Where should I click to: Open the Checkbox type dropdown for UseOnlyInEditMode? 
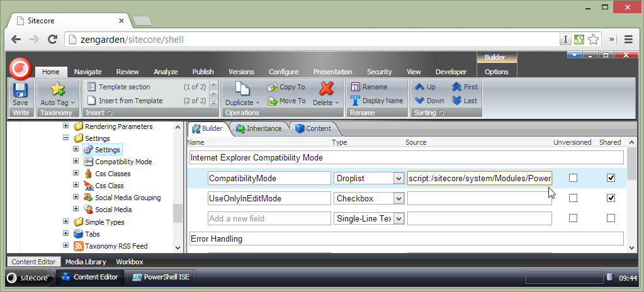click(398, 198)
